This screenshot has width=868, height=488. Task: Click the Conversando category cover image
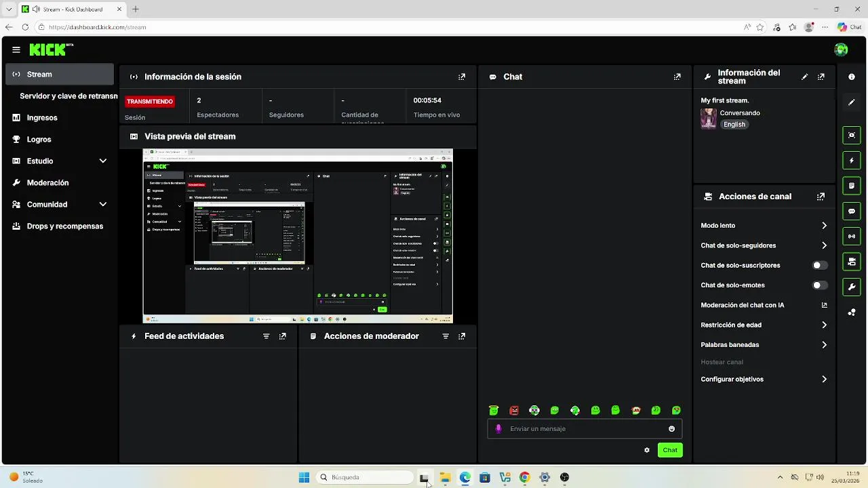coord(709,119)
